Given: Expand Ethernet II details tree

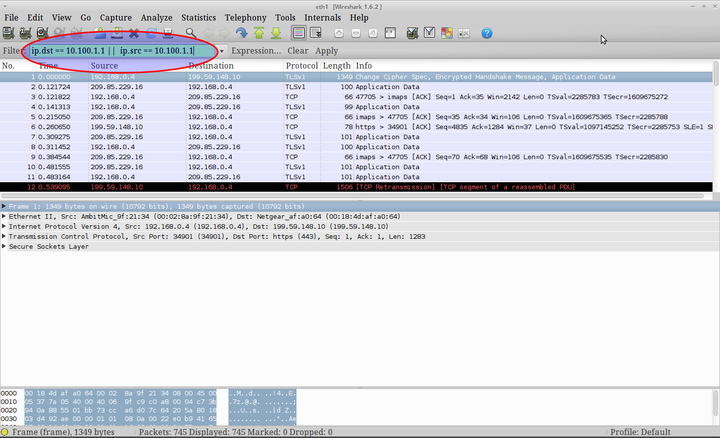Looking at the screenshot, I should tap(4, 216).
